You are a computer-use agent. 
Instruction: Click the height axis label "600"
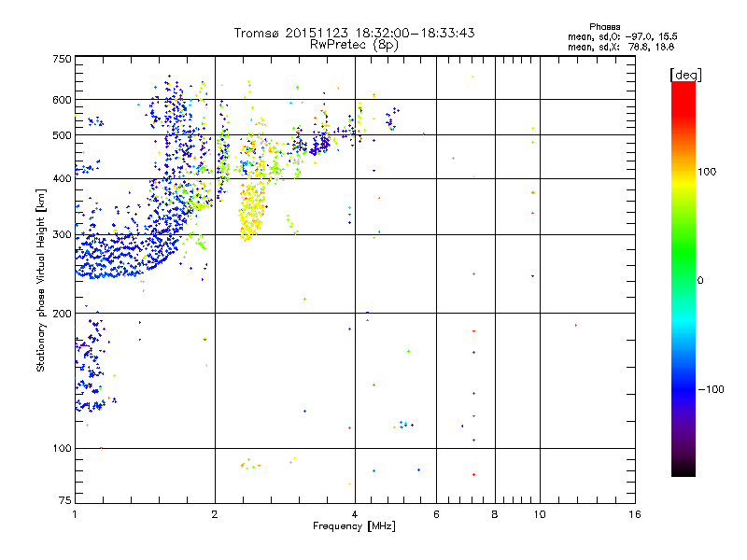62,100
